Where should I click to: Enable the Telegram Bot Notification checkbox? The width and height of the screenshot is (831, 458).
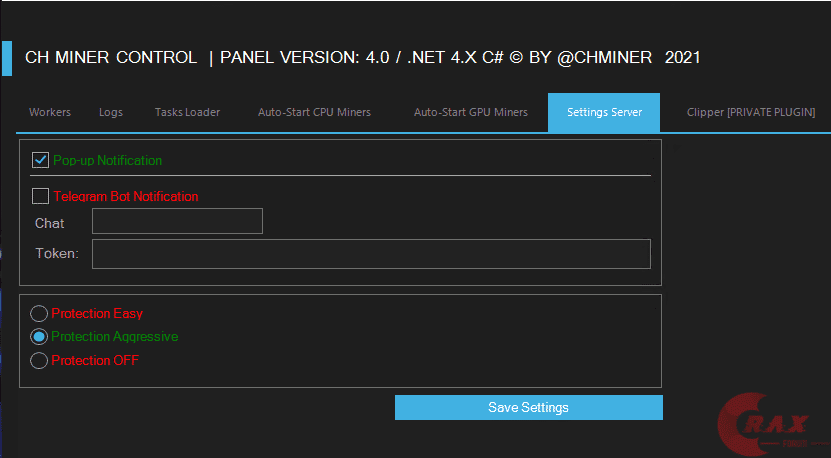(41, 196)
